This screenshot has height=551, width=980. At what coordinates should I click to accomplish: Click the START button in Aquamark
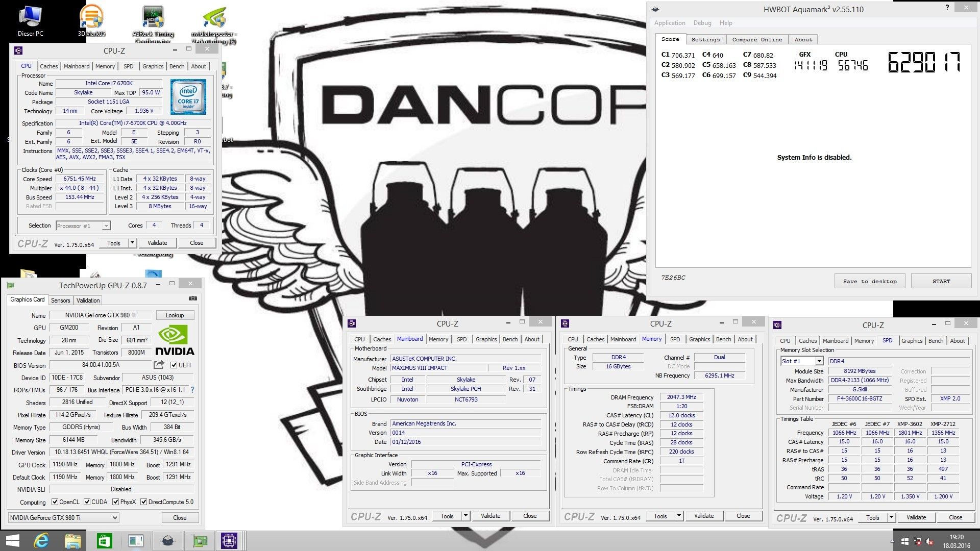coord(941,281)
